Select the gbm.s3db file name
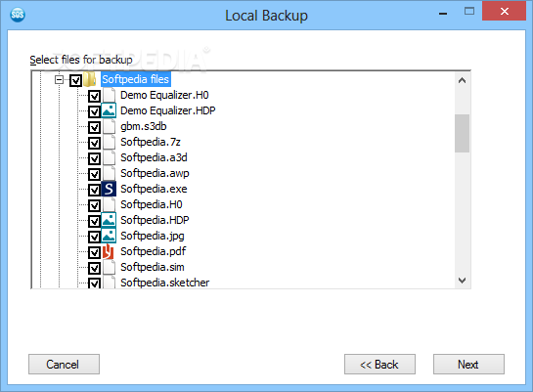 pyautogui.click(x=144, y=126)
